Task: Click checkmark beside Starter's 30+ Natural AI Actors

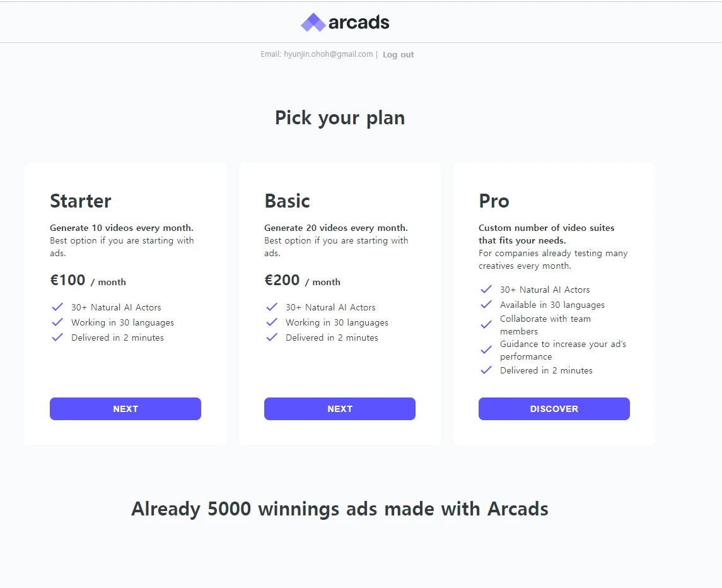Action: [x=57, y=307]
